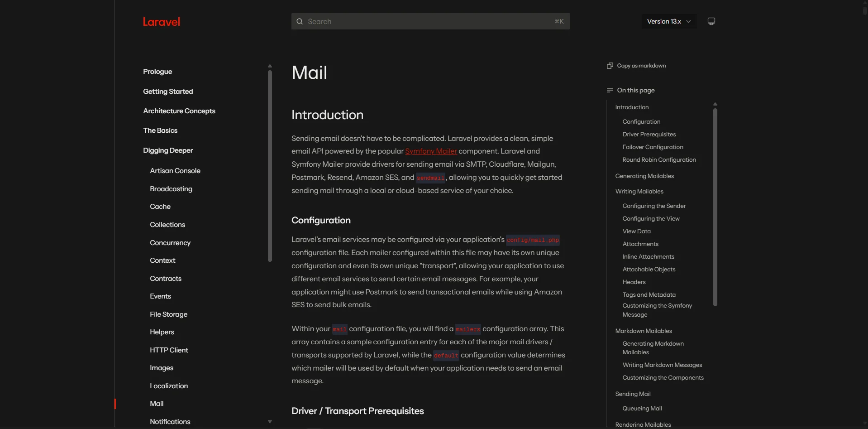The image size is (868, 429).
Task: Go to Driver Prerequisites section
Action: 649,135
